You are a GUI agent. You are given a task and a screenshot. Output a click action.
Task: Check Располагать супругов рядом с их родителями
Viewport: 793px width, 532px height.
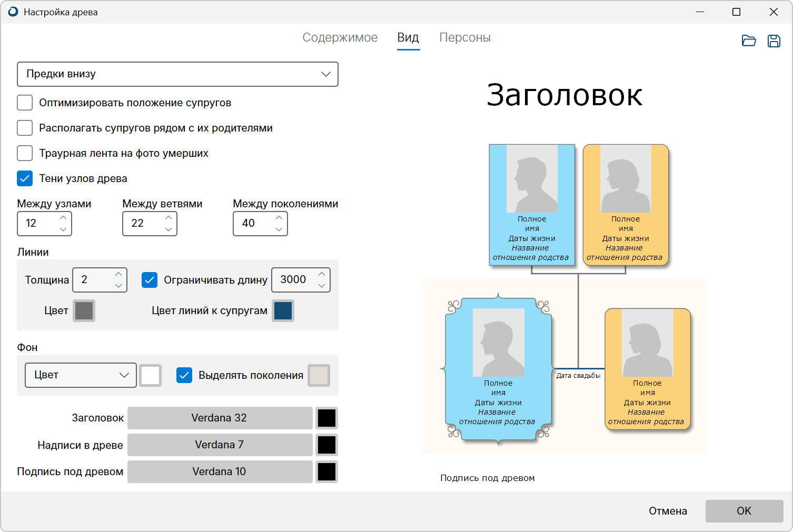(x=25, y=128)
